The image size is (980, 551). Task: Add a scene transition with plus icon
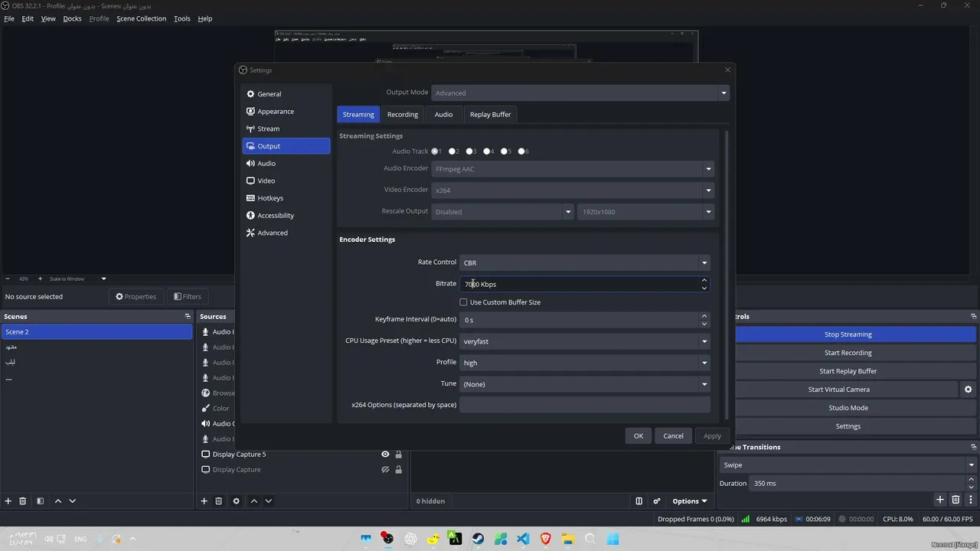[940, 500]
